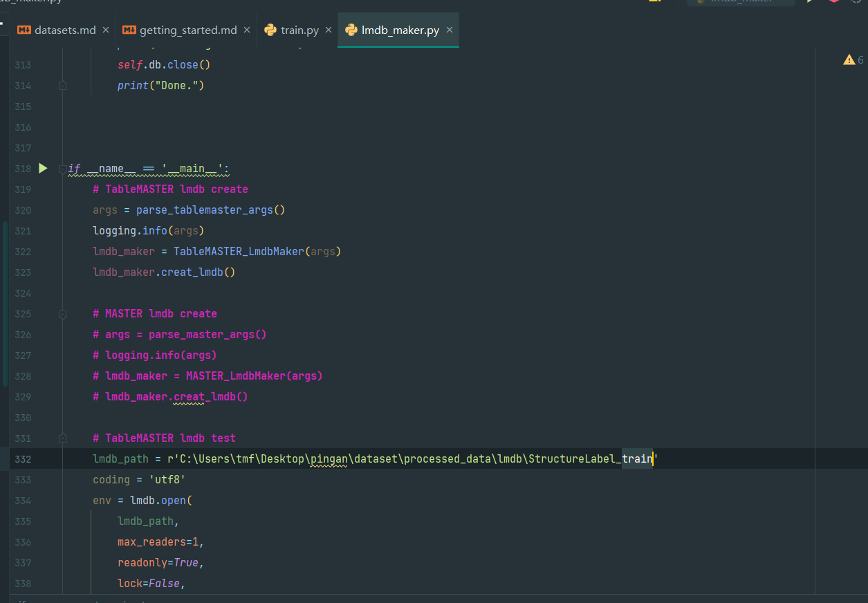Click the if __name__ == '__main__' line
The width and height of the screenshot is (868, 603).
[149, 169]
